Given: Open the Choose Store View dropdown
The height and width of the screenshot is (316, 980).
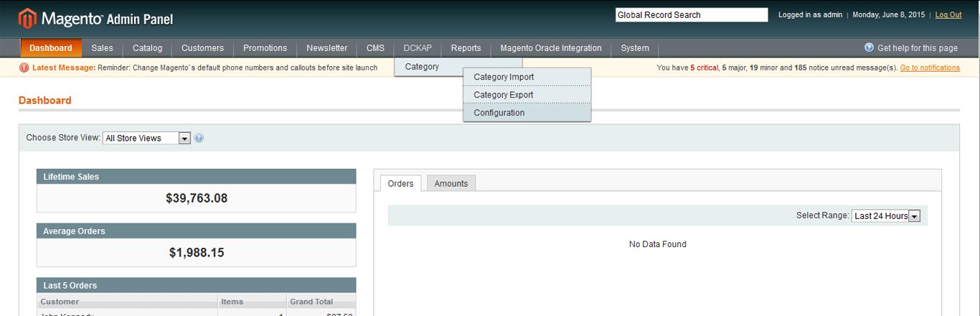Looking at the screenshot, I should click(146, 138).
